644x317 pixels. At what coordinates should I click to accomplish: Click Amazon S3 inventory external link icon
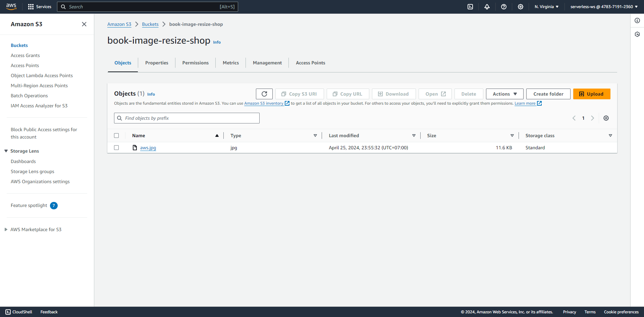point(287,103)
